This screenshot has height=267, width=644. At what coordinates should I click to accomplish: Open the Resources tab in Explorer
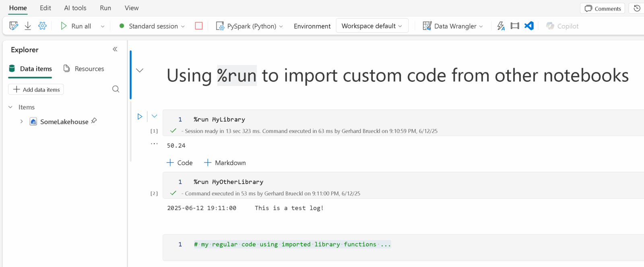[84, 69]
